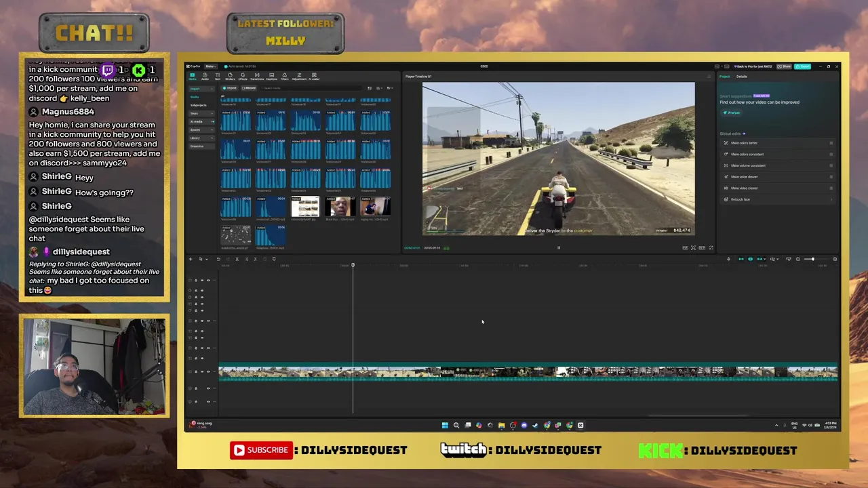
Task: Select the Voiceover21 audio thumbnail
Action: (236, 121)
